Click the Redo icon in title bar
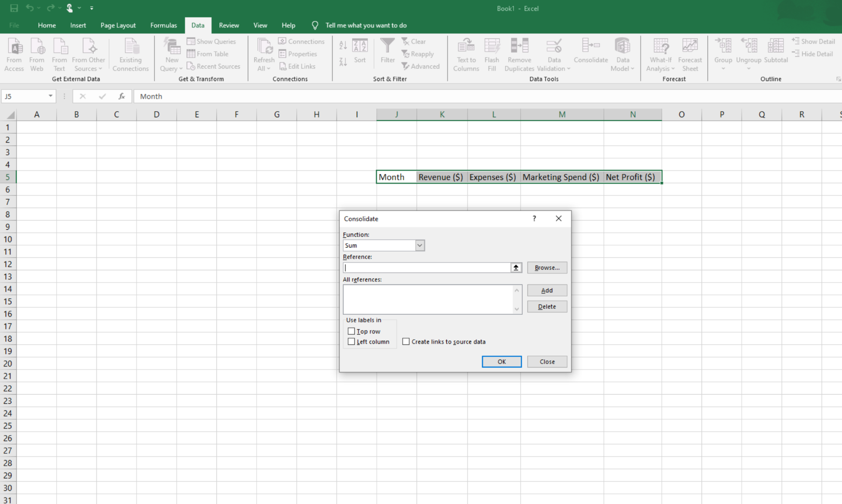 pos(51,8)
